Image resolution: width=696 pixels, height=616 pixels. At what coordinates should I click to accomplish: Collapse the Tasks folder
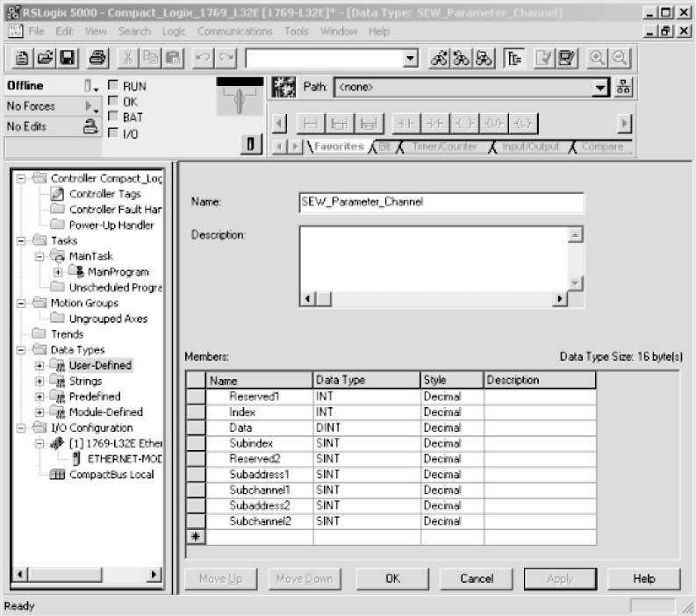21,240
